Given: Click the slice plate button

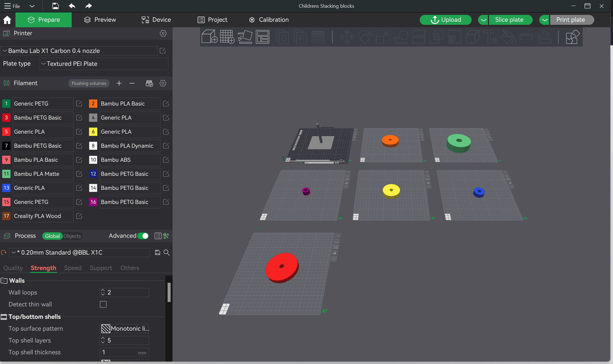Looking at the screenshot, I should point(509,20).
